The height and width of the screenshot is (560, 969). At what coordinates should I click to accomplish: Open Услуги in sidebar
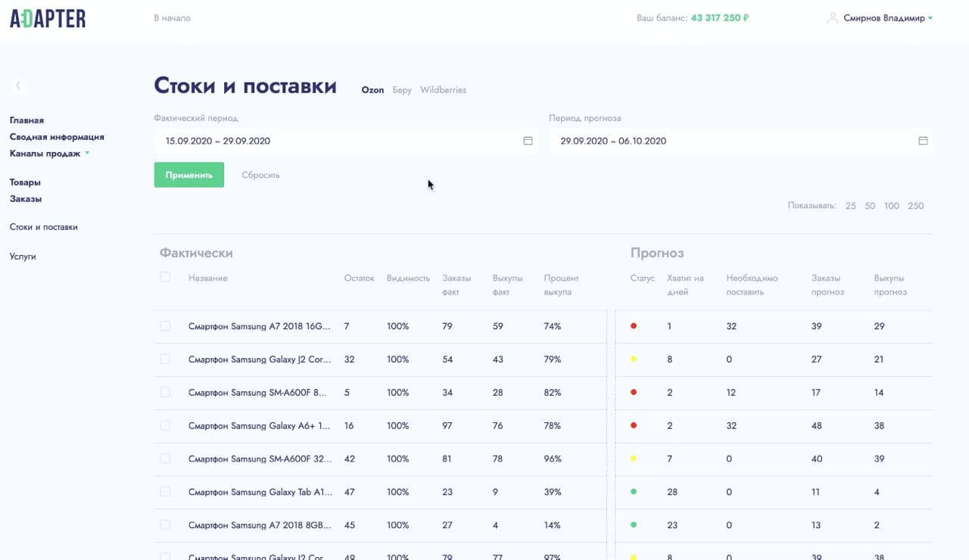(x=23, y=257)
